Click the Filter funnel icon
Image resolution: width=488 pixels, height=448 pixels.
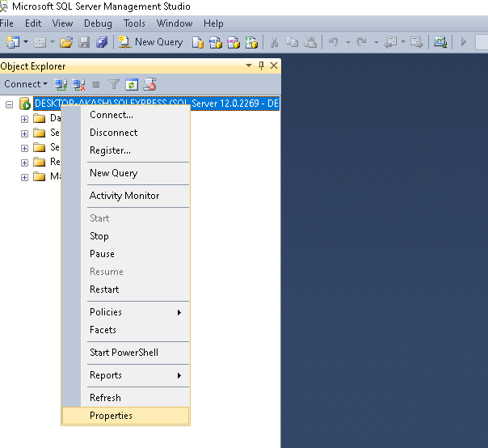114,84
